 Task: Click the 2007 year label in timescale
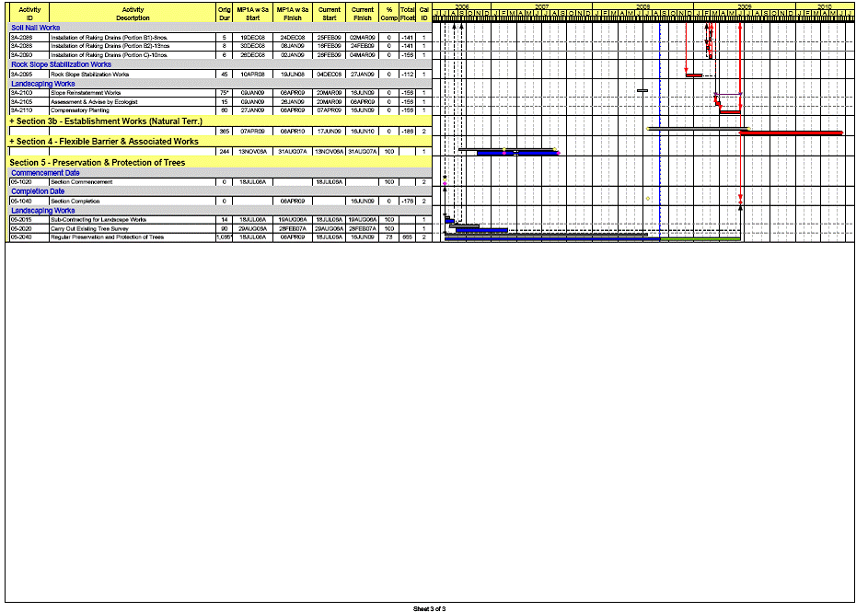542,6
